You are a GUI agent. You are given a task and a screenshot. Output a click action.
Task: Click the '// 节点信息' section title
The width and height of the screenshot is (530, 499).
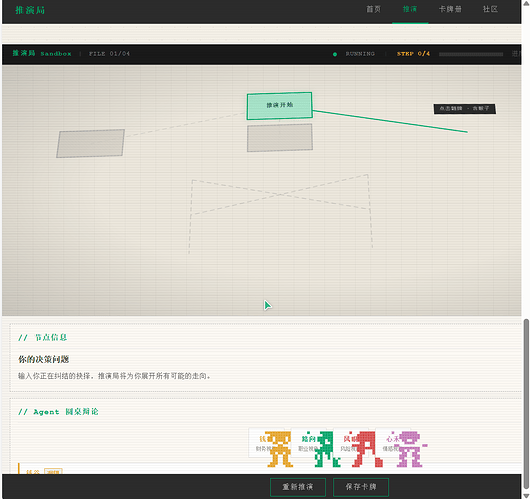(x=43, y=337)
